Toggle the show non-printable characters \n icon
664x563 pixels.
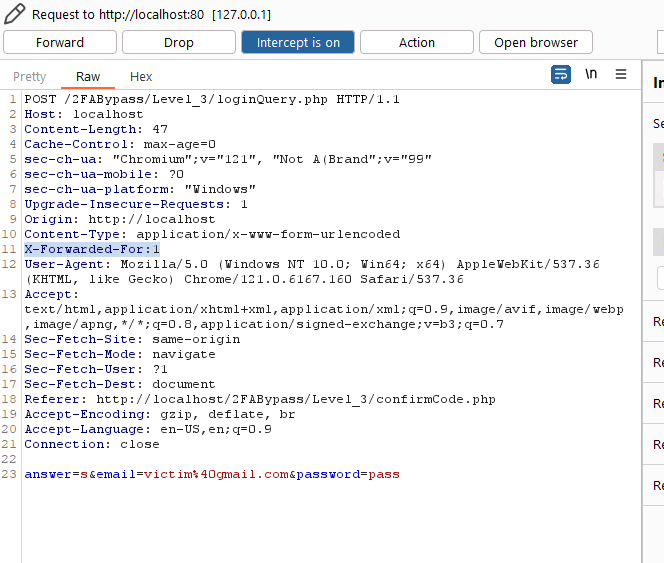(x=591, y=74)
